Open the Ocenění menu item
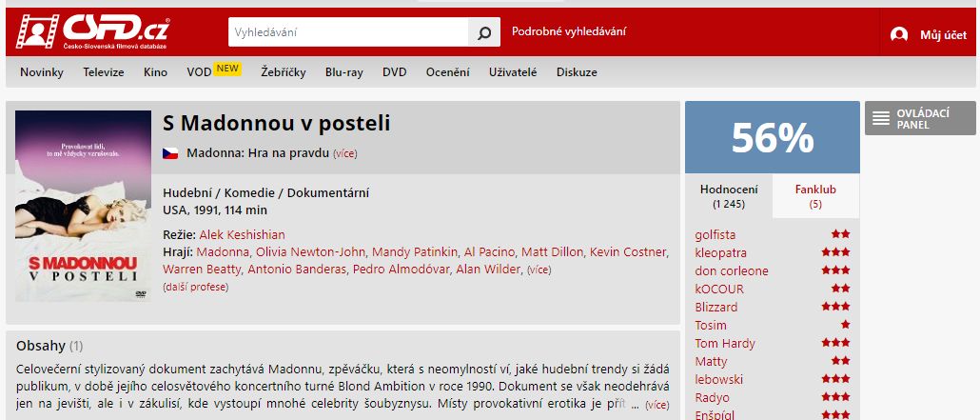This screenshot has height=420, width=980. point(447,72)
